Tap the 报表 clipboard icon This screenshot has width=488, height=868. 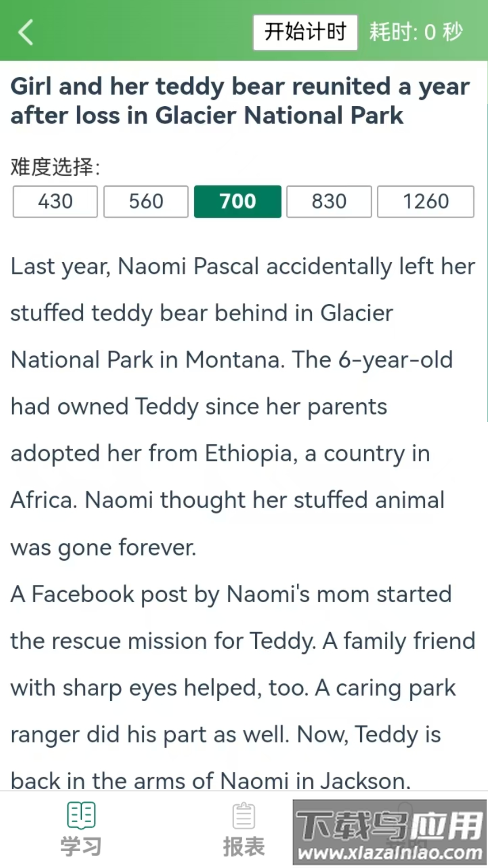(x=244, y=816)
